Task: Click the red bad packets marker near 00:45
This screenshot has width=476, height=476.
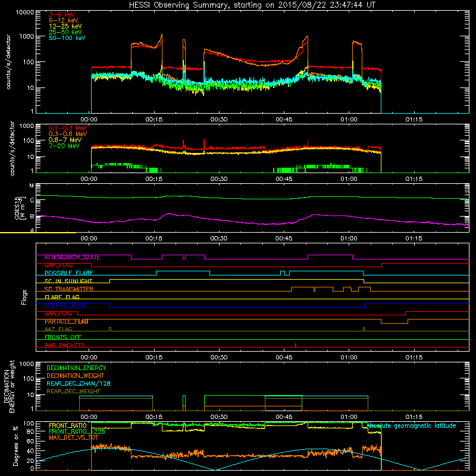Action: (296, 345)
